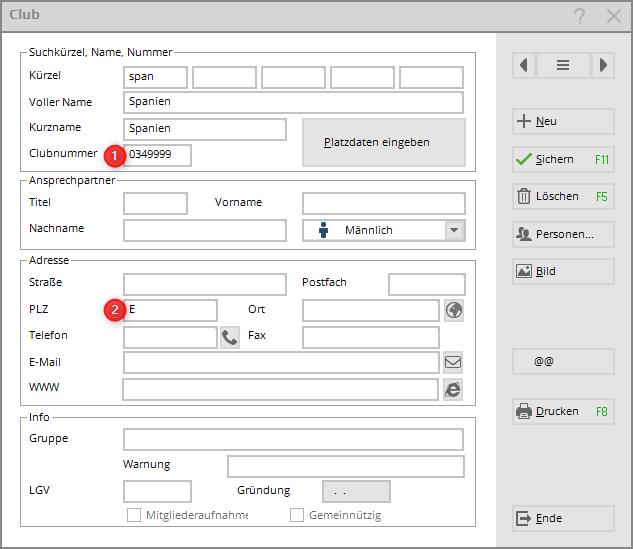
Task: Open the browser icon beside WWW field
Action: coord(453,389)
